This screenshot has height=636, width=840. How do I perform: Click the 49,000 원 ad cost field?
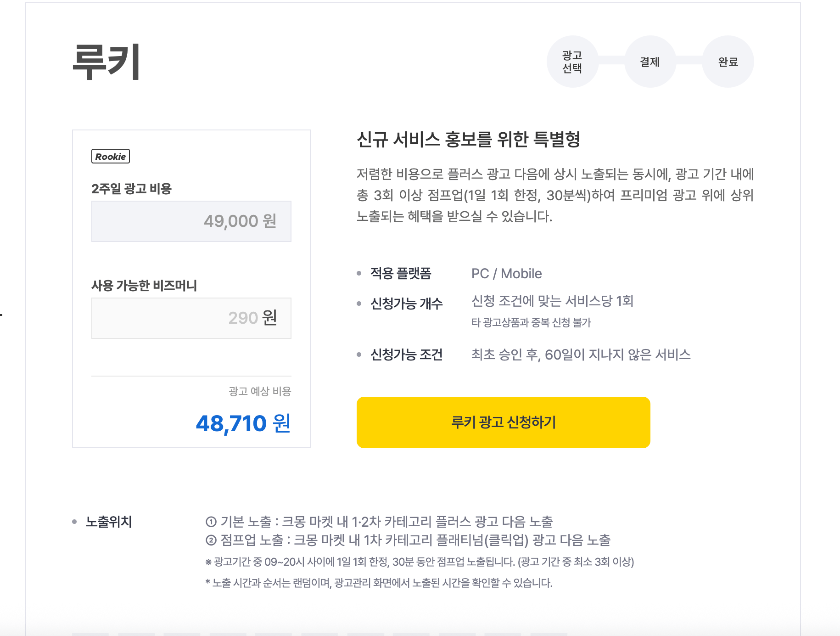pos(191,221)
